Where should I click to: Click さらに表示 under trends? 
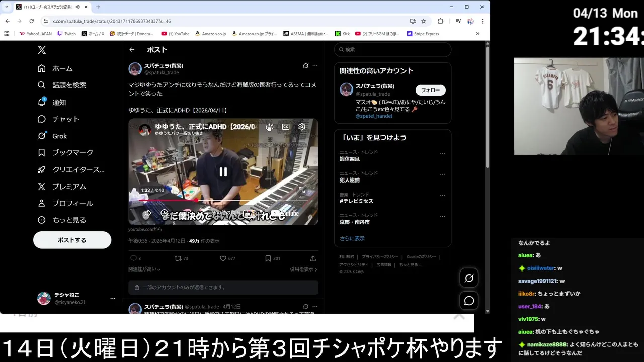[352, 238]
